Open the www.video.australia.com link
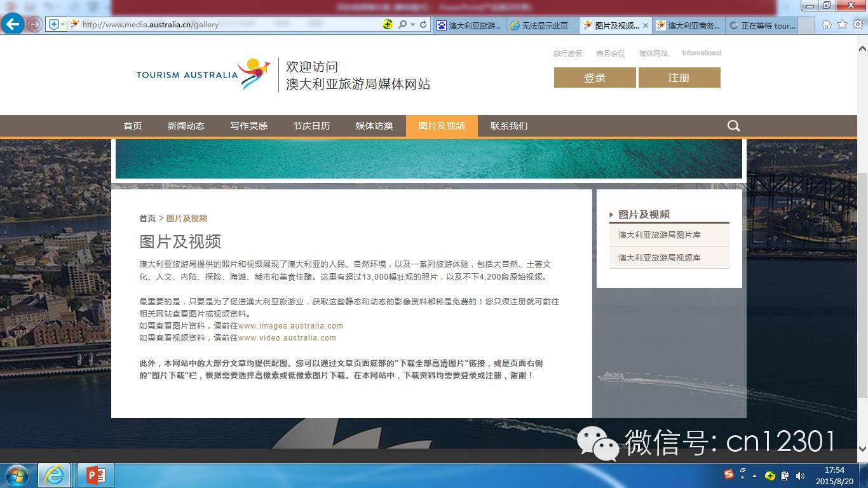868x488 pixels. (x=287, y=338)
